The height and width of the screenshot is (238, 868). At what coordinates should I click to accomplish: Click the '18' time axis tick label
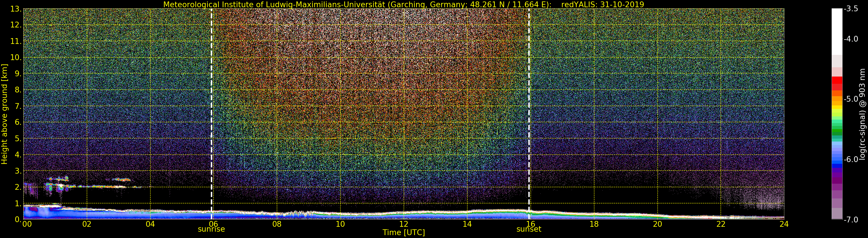(x=594, y=224)
